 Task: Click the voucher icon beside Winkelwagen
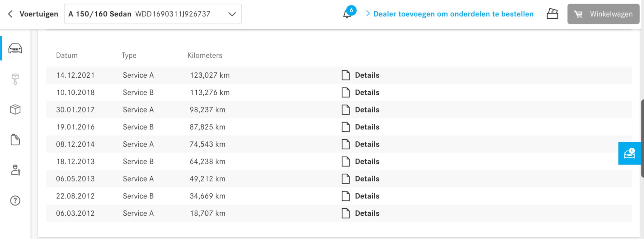(x=552, y=14)
